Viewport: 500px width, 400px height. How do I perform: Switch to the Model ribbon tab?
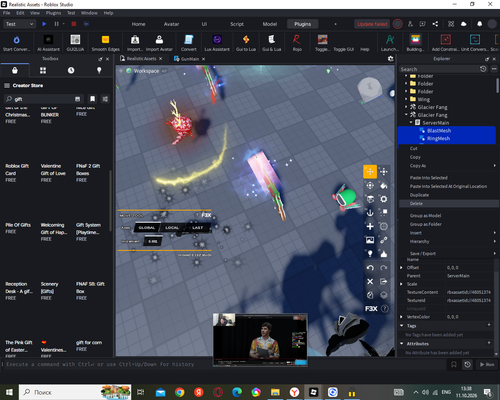(270, 24)
